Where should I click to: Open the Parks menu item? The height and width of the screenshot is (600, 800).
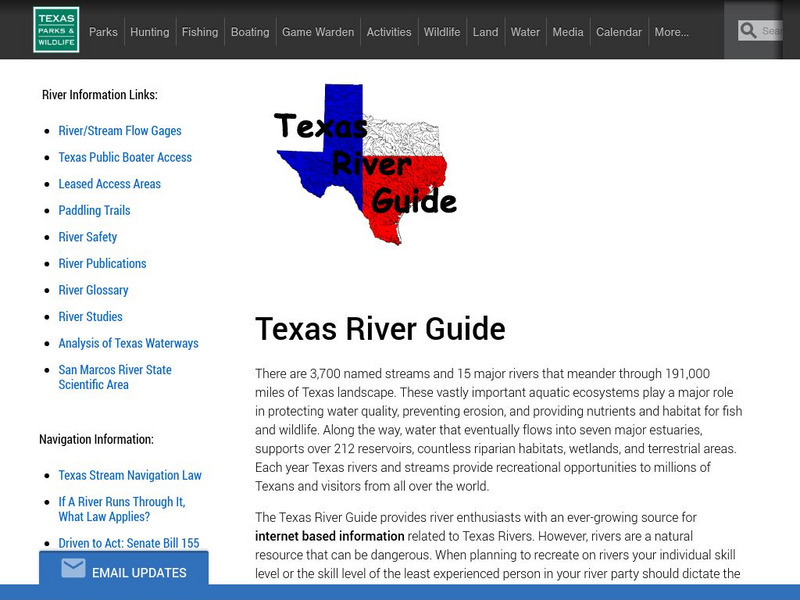104,32
